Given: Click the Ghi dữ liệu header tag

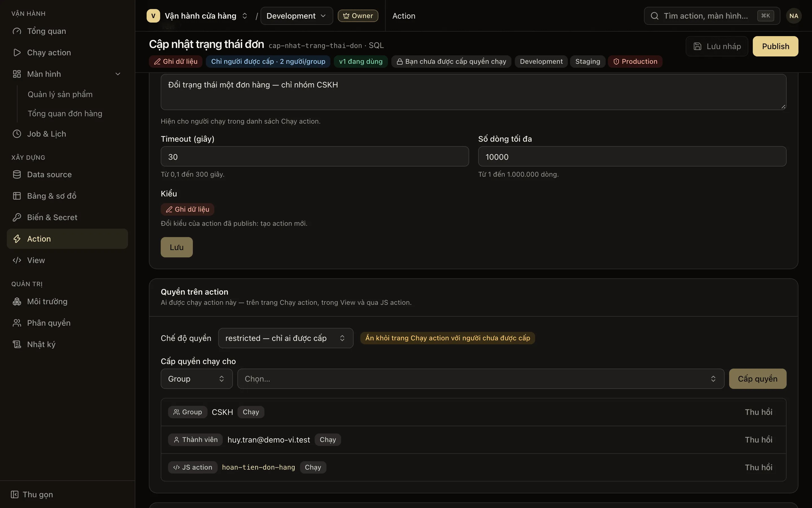Looking at the screenshot, I should point(175,62).
